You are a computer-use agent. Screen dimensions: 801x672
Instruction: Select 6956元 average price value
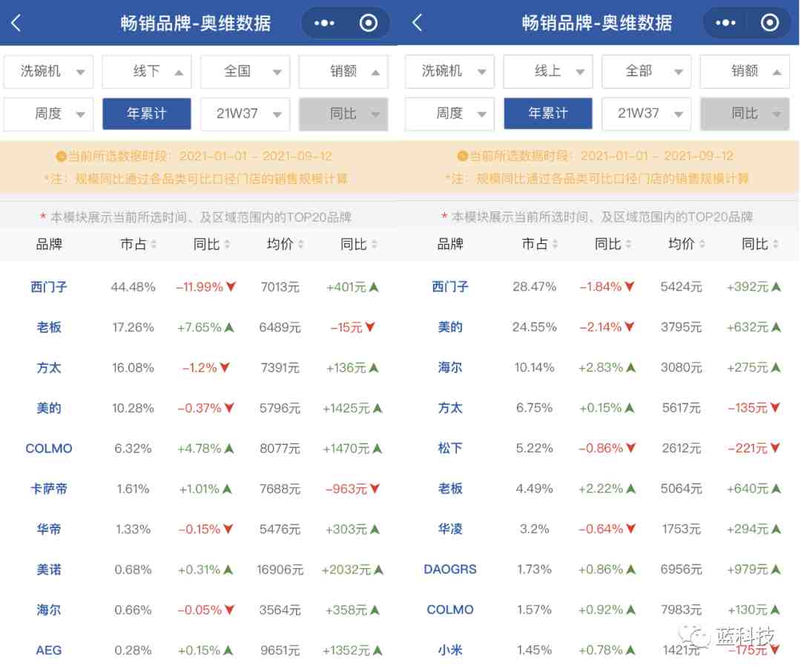tap(681, 570)
